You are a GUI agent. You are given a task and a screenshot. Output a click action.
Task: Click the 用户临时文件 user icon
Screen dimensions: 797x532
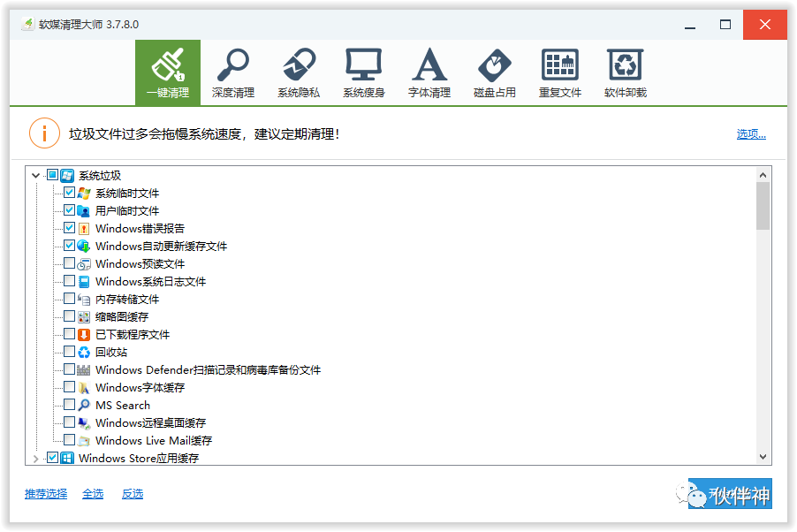84,210
